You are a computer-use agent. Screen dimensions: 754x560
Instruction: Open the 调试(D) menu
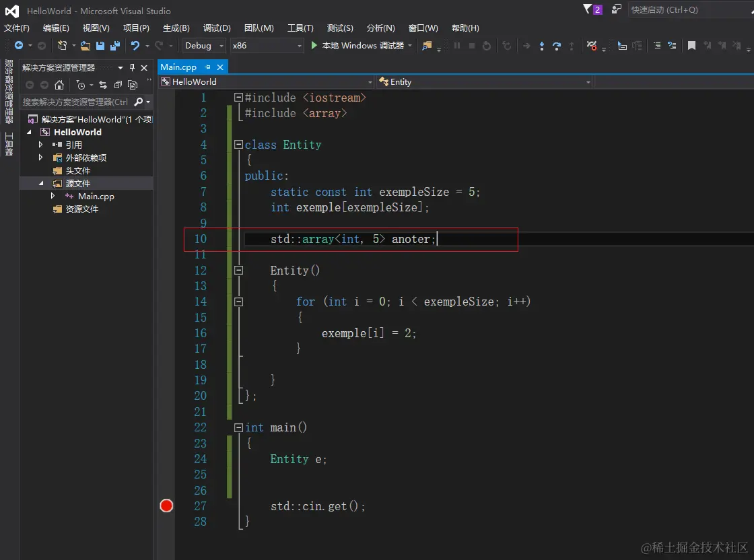tap(217, 28)
